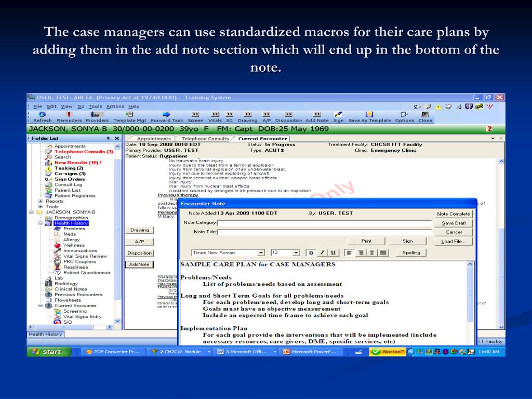Open Microsoft PowerPoint taskbar item
Screen dimensions: 532x399
coord(312,352)
